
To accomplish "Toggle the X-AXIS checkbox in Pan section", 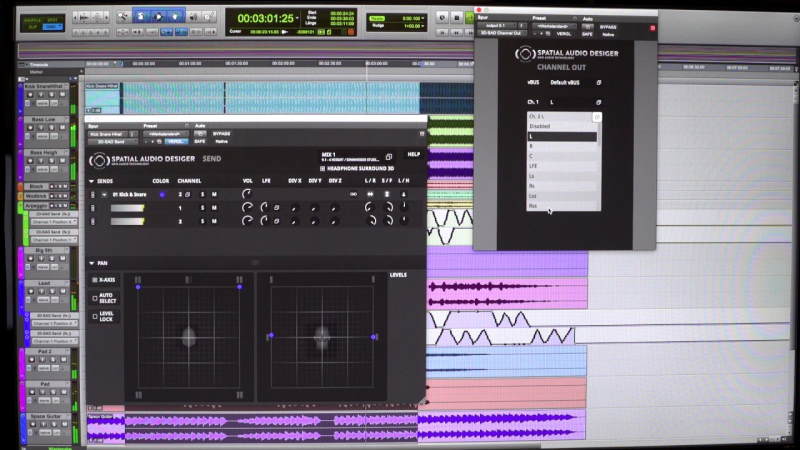I will point(95,280).
